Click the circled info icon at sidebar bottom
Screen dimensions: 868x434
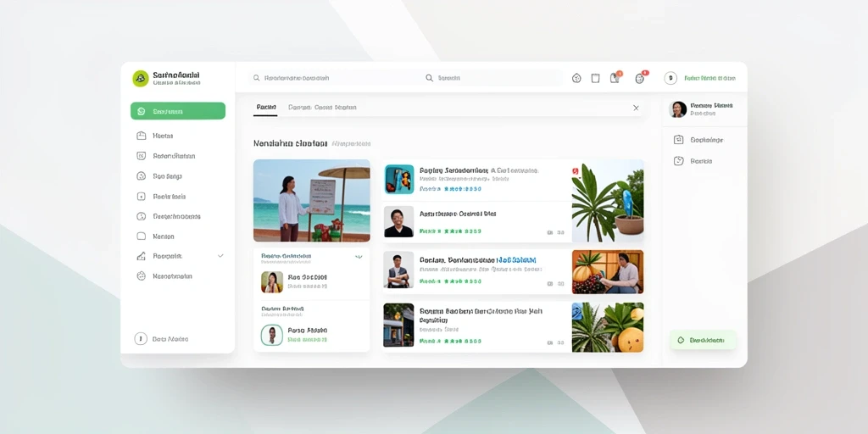tap(141, 339)
